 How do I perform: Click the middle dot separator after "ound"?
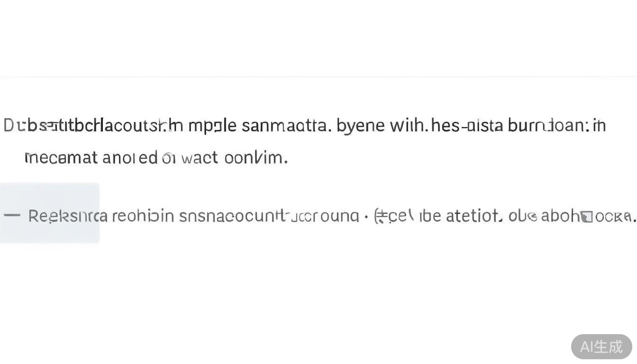[366, 216]
